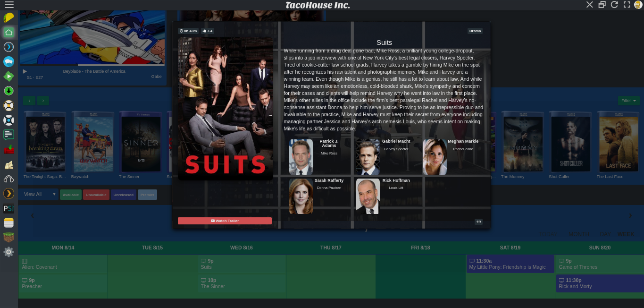Open the PSI sidebar icon

[x=8, y=208]
